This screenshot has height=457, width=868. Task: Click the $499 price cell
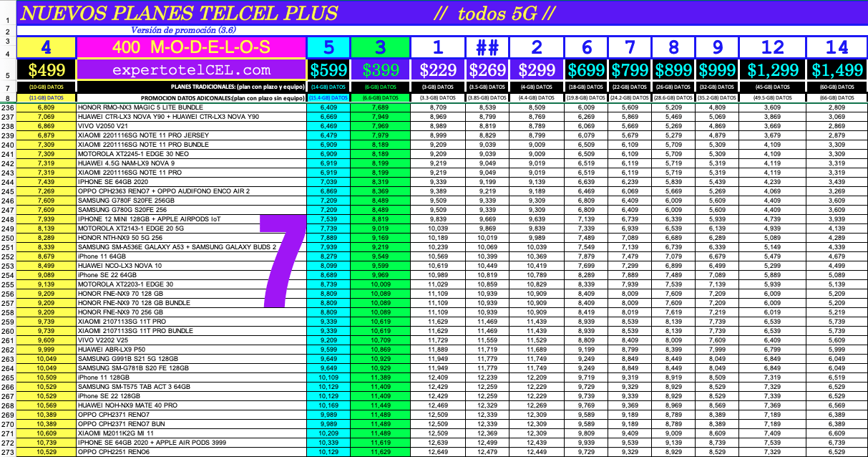[x=47, y=70]
